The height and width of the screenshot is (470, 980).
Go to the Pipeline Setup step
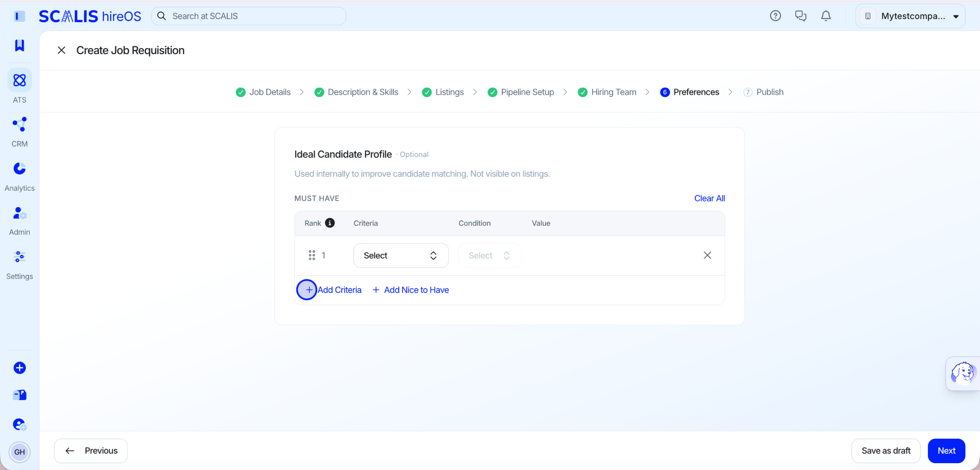click(x=521, y=92)
